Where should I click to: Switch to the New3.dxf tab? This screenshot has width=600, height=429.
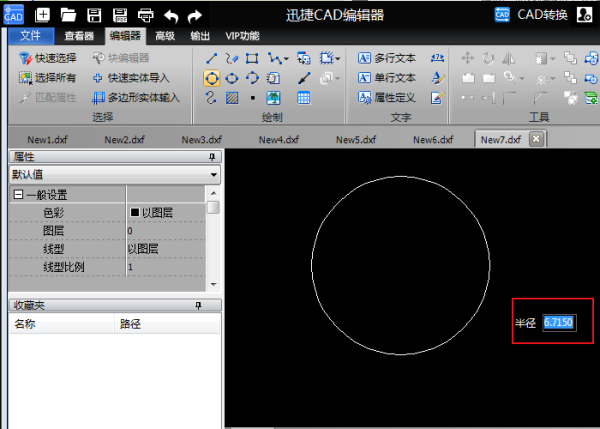[x=201, y=139]
